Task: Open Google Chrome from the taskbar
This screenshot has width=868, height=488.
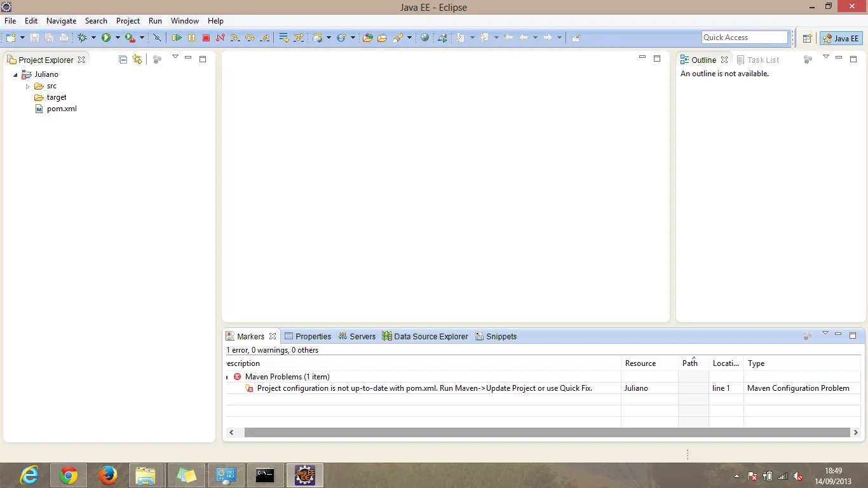Action: [69, 475]
